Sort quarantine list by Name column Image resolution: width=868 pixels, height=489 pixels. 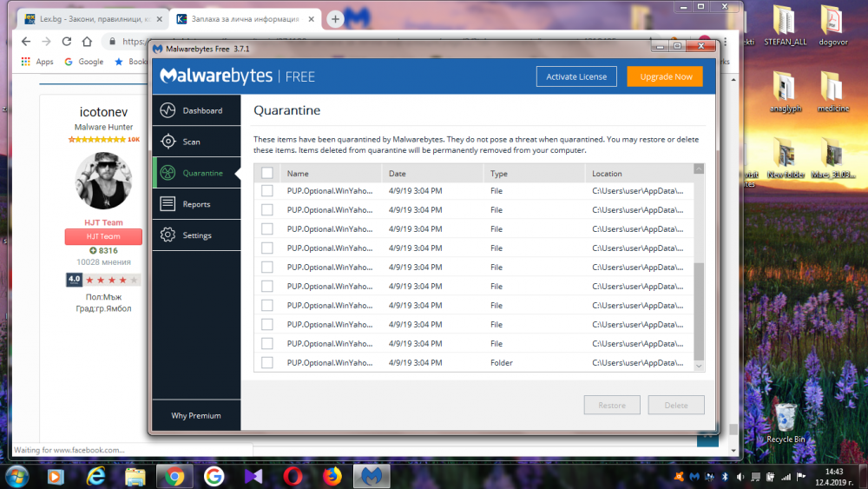pos(331,174)
